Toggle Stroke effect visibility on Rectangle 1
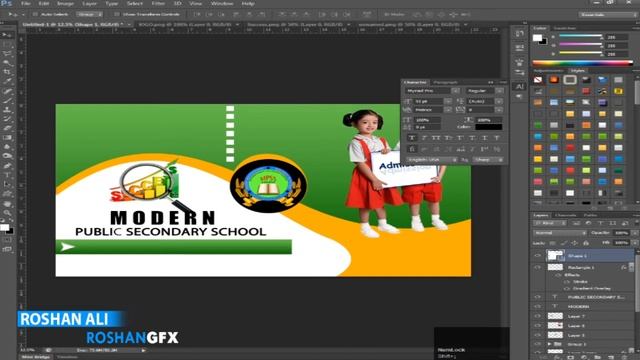 (x=567, y=282)
